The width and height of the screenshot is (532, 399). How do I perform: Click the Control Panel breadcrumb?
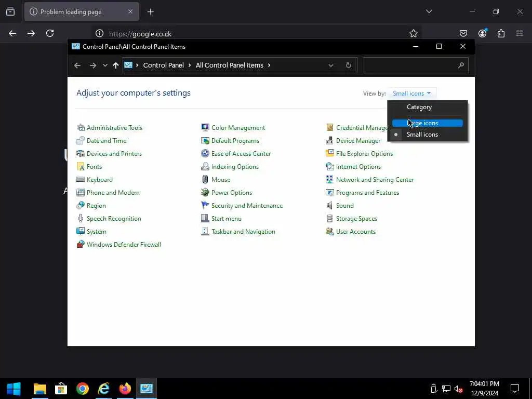[x=164, y=65]
